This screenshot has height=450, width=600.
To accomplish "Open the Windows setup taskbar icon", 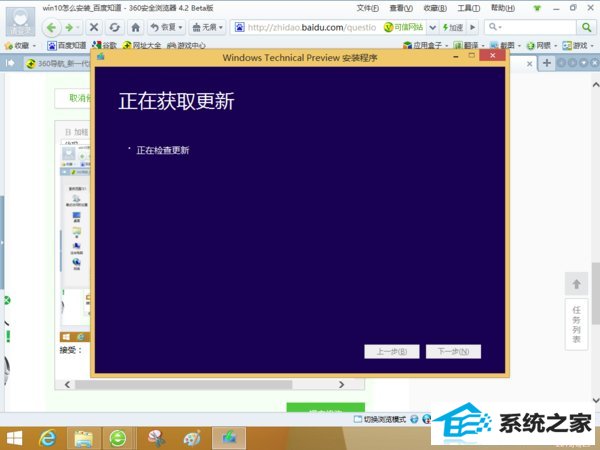I will (x=229, y=438).
